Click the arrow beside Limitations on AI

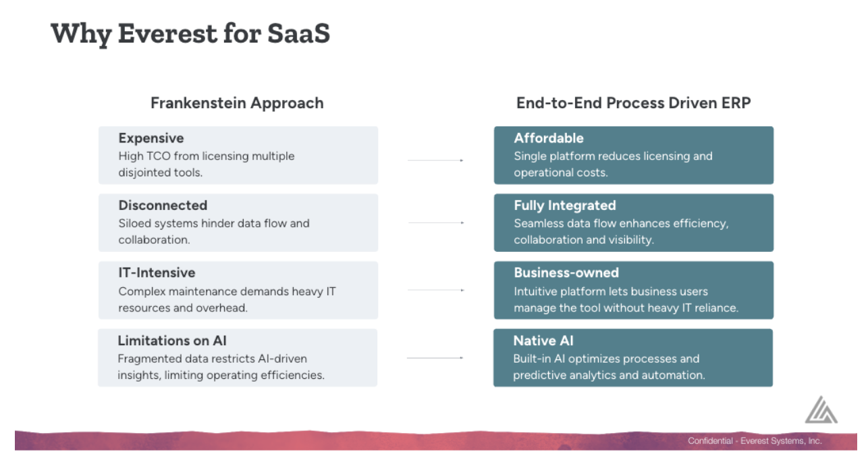[435, 358]
